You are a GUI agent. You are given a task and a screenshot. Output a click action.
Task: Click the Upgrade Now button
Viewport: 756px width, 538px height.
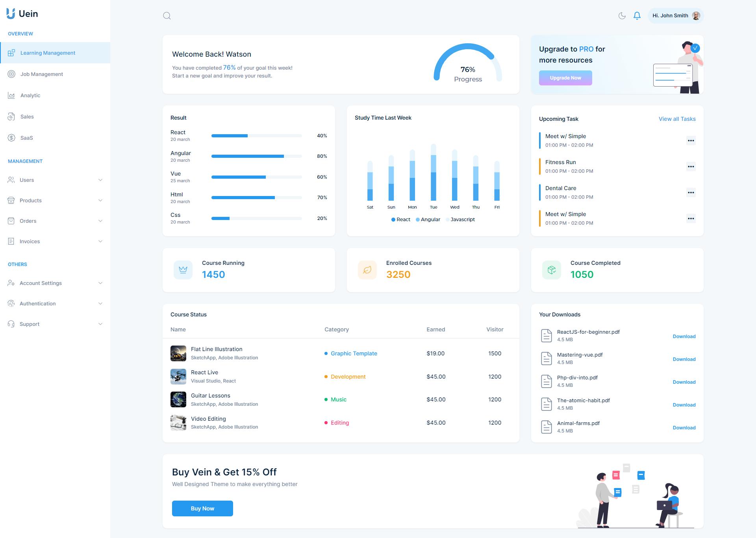[565, 78]
